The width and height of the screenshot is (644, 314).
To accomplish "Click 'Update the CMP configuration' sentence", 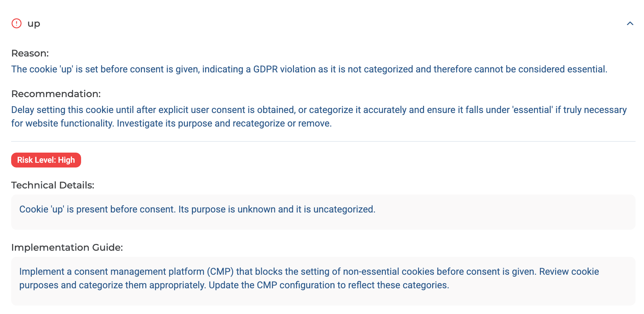I will [329, 285].
